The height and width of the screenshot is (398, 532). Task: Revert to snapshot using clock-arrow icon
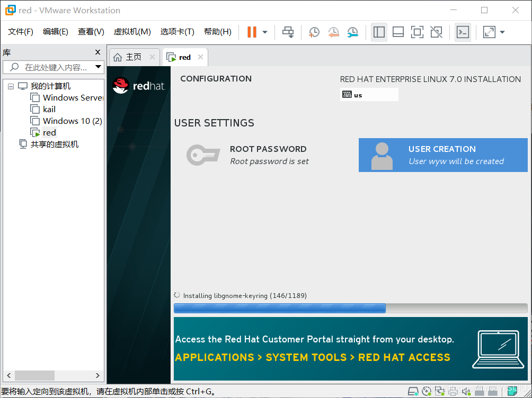(x=333, y=32)
